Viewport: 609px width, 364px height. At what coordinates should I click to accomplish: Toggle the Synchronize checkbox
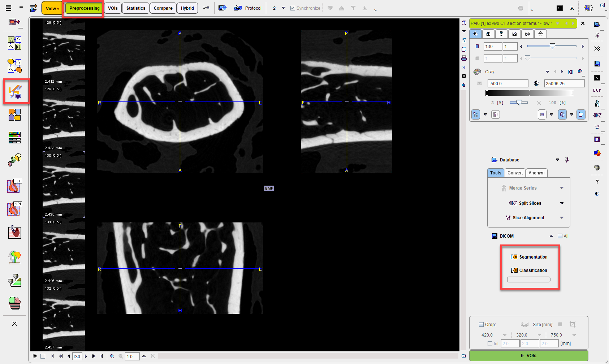tap(293, 8)
